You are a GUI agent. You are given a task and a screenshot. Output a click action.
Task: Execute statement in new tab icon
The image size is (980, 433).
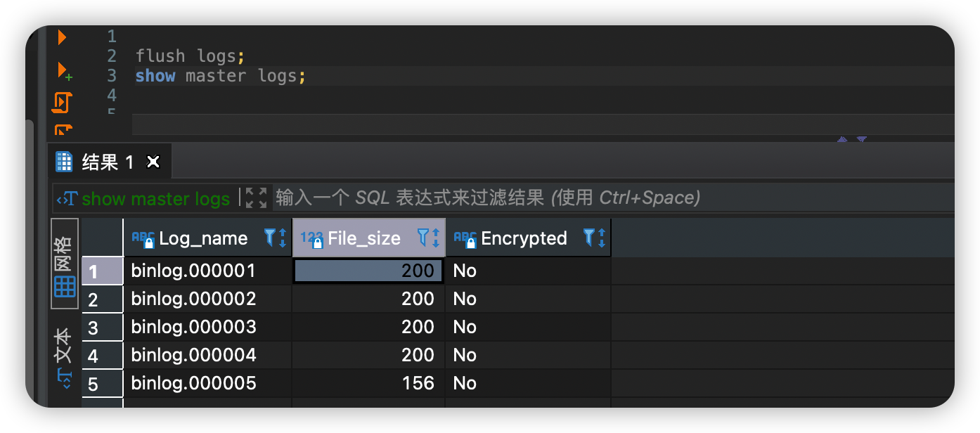[x=64, y=71]
